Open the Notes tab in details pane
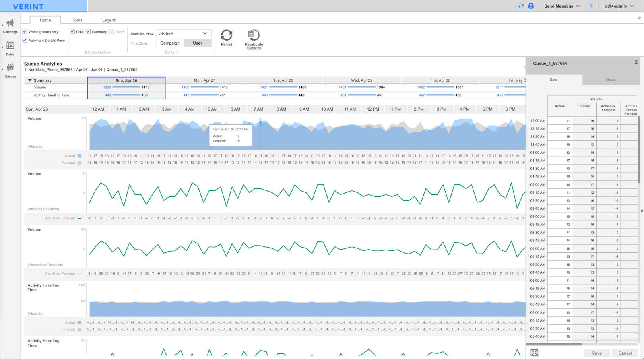This screenshot has width=644, height=359. pyautogui.click(x=611, y=80)
